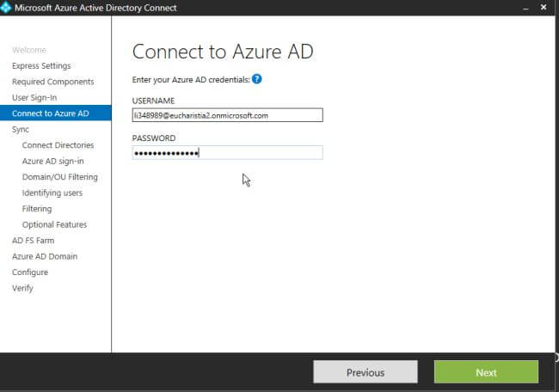559x392 pixels.
Task: Open the Azure AD Domain step
Action: point(45,256)
